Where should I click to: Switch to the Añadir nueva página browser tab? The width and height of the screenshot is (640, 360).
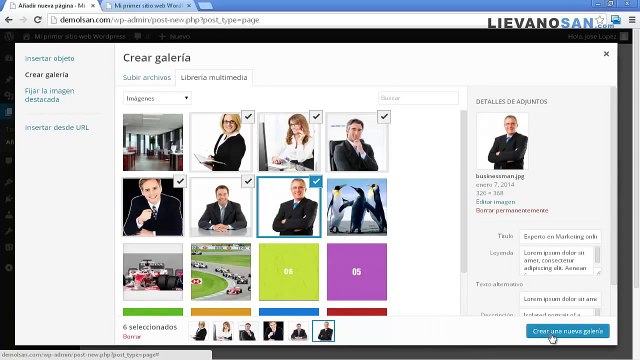click(51, 6)
